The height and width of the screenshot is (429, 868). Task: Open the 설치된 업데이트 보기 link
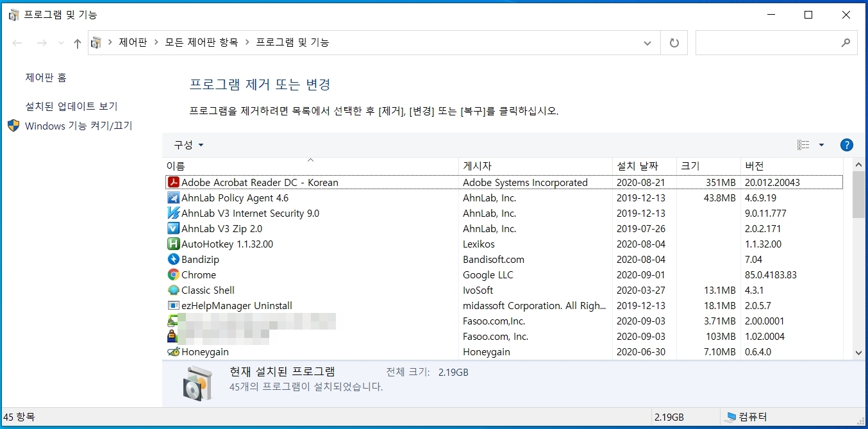tap(71, 106)
